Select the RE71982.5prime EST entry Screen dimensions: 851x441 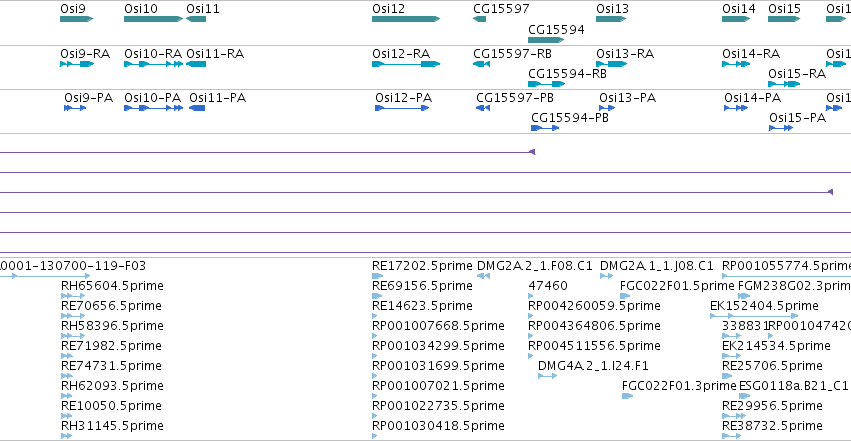click(x=112, y=346)
